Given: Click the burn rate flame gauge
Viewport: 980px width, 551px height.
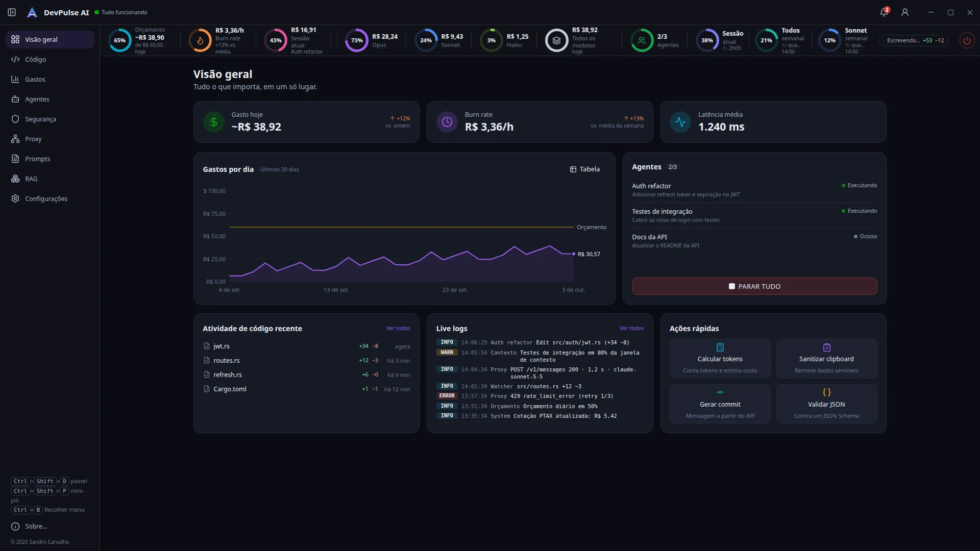Looking at the screenshot, I should 200,40.
